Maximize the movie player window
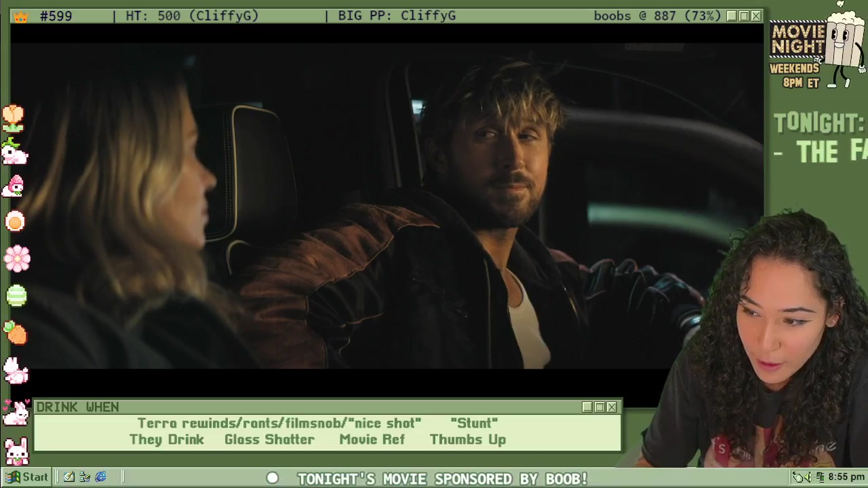 (744, 16)
